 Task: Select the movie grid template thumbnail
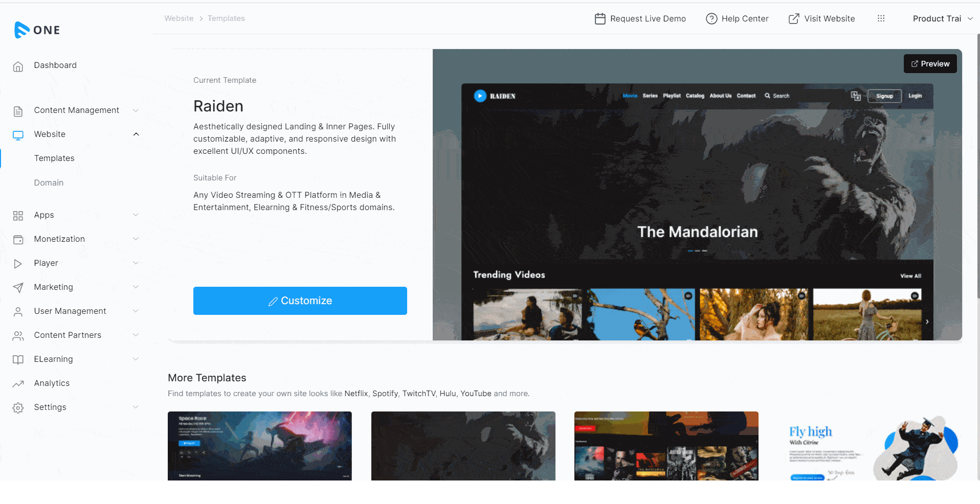point(666,446)
